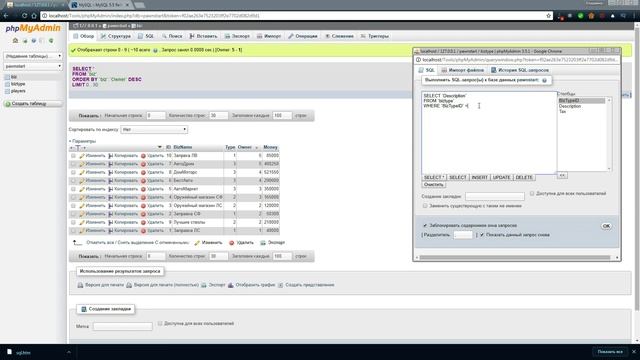Click edit pencil icon for АвтоМаркет row
The image size is (640, 360).
pyautogui.click(x=82, y=189)
